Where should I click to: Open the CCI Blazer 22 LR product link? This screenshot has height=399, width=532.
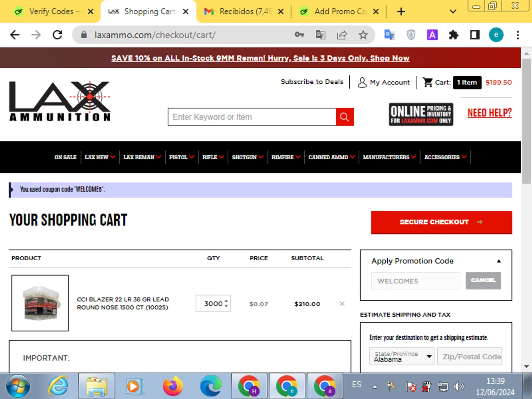123,303
